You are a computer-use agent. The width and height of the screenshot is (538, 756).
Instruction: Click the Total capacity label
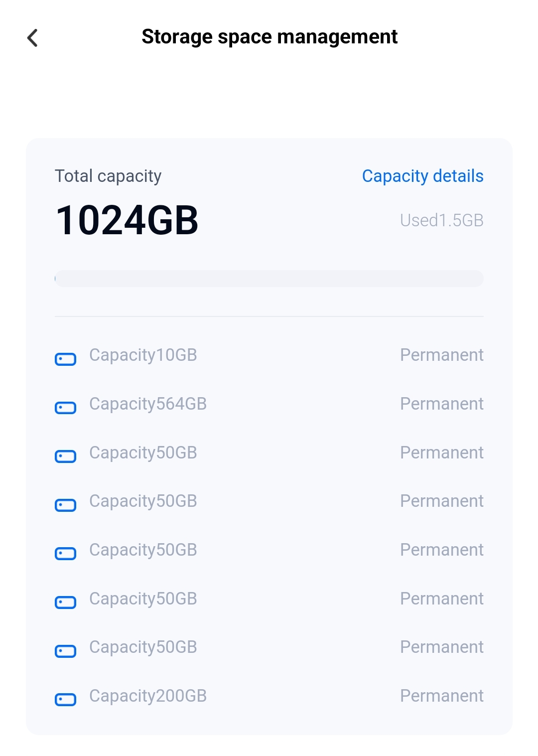pos(108,176)
